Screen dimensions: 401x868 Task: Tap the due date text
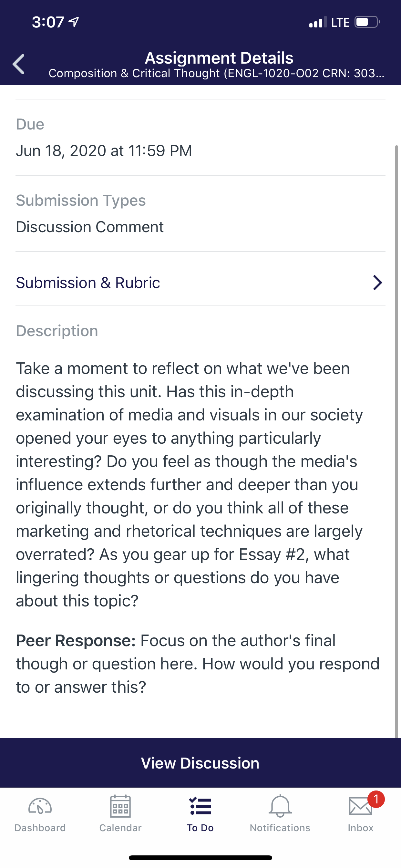(104, 150)
